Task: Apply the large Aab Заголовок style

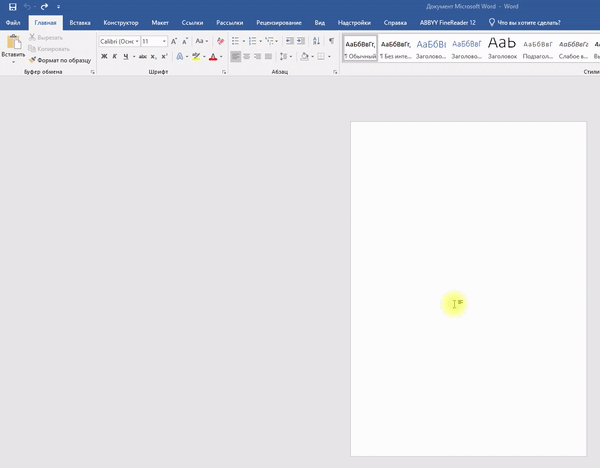Action: click(502, 48)
